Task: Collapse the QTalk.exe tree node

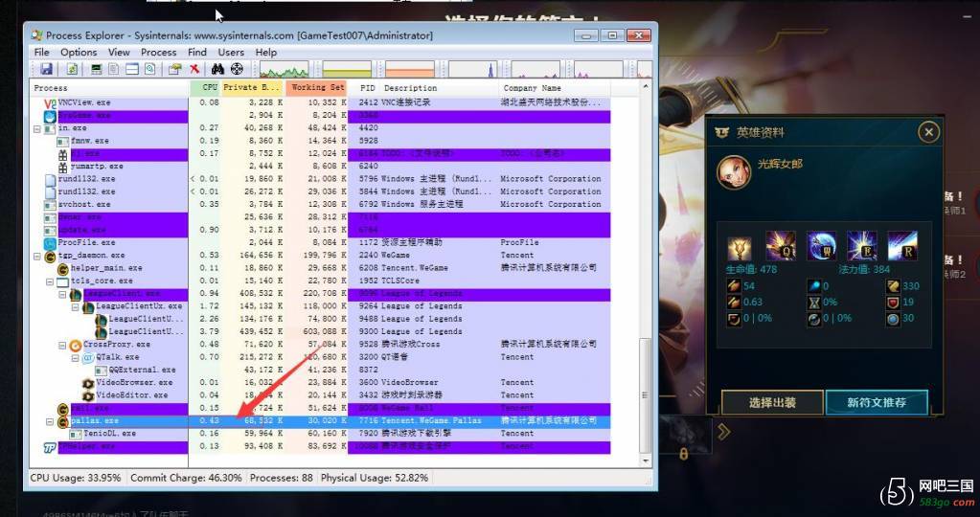Action: pyautogui.click(x=75, y=358)
